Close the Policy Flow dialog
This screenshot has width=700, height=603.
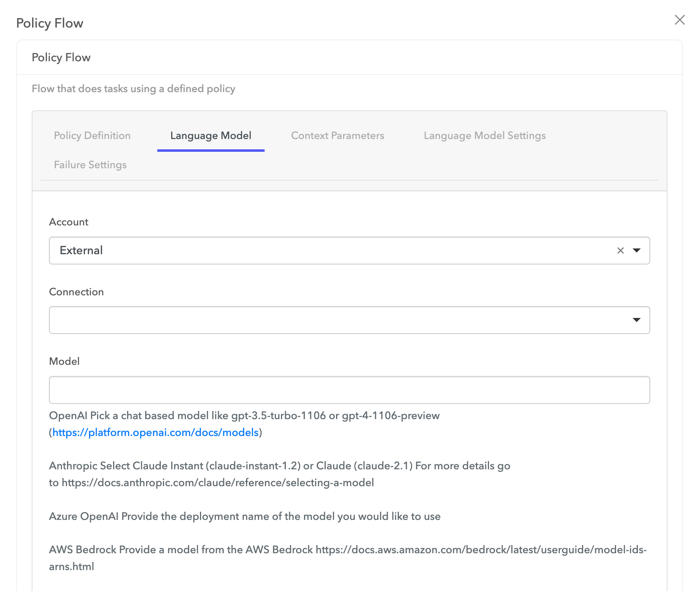[679, 20]
